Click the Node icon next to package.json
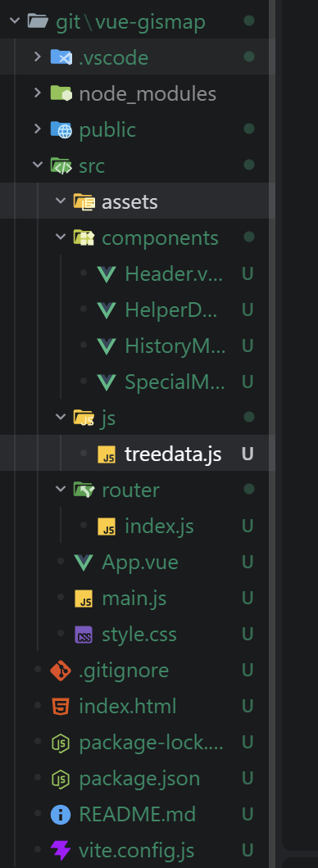 61,778
